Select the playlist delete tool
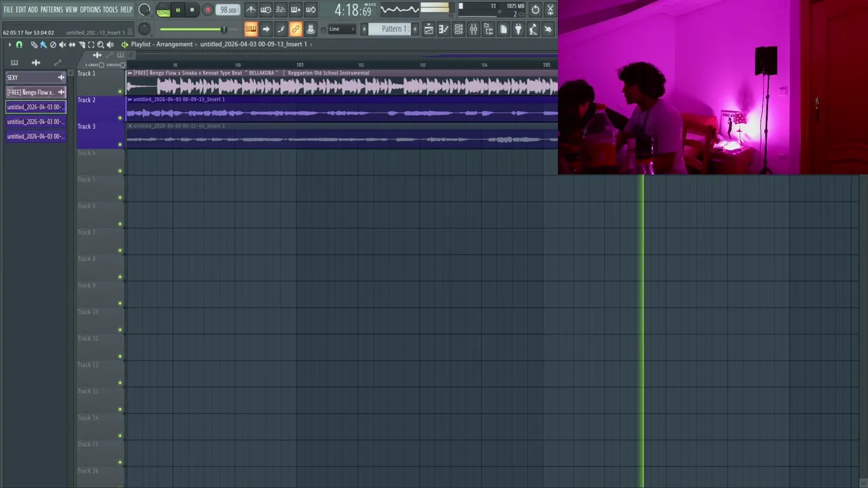Viewport: 868px width, 488px height. click(53, 45)
